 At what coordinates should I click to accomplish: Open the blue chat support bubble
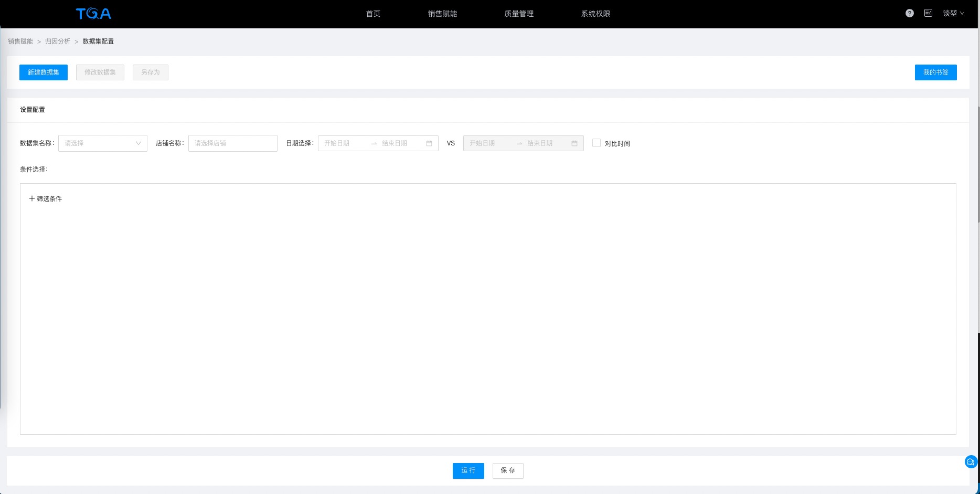click(971, 462)
